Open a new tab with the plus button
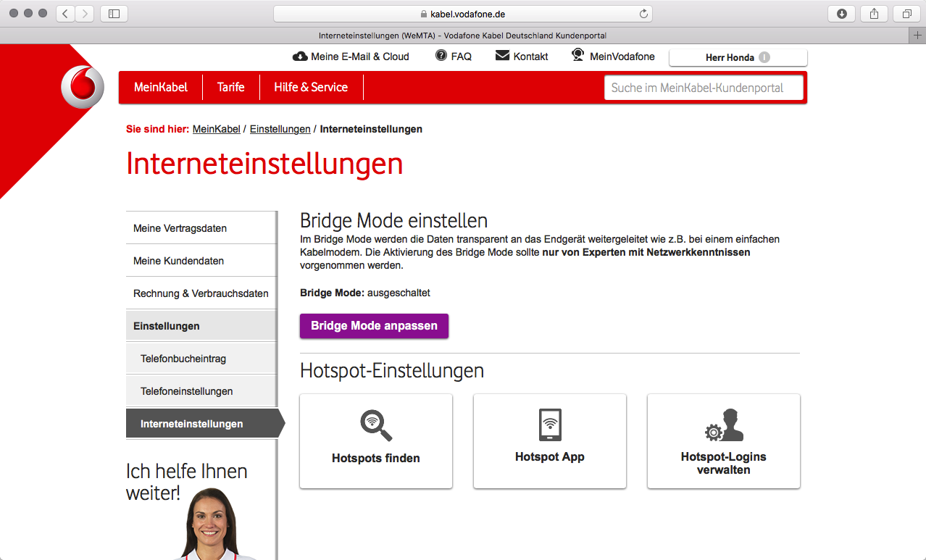Viewport: 926px width, 560px height. point(918,35)
